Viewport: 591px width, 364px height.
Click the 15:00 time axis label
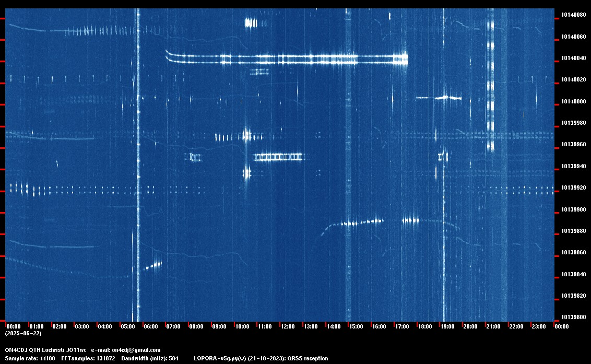356,326
